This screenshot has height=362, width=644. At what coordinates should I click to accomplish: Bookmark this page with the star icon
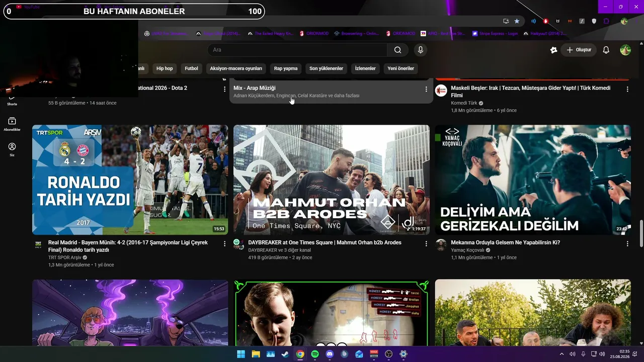(x=517, y=21)
